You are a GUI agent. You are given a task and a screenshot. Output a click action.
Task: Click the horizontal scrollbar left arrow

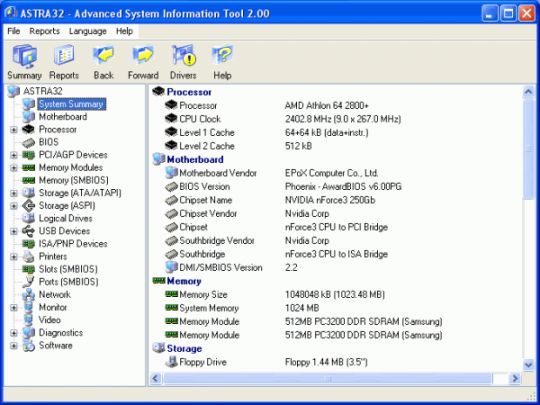[155, 378]
